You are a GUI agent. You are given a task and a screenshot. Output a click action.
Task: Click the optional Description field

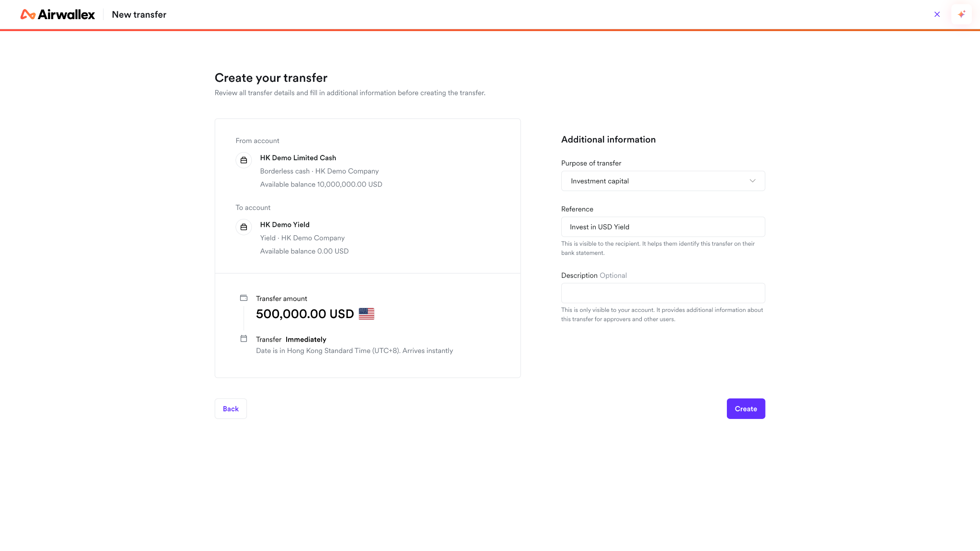coord(663,293)
